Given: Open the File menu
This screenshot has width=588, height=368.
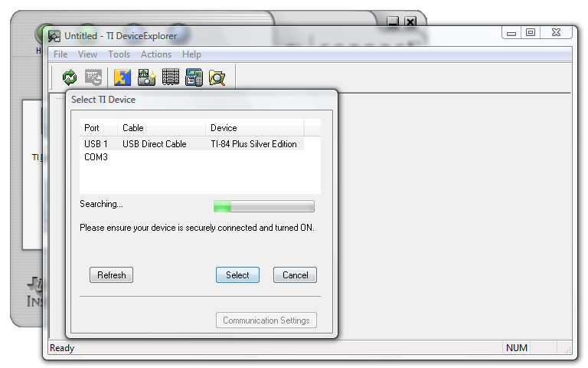Looking at the screenshot, I should [x=60, y=54].
